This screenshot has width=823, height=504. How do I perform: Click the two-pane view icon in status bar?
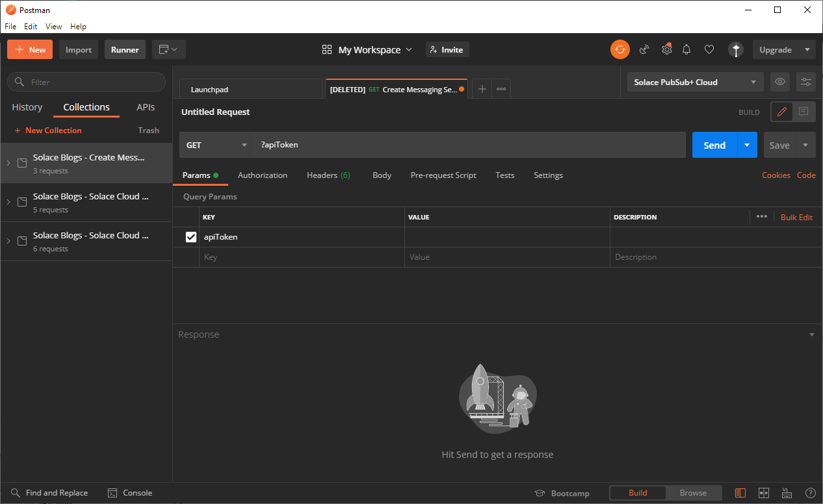764,493
